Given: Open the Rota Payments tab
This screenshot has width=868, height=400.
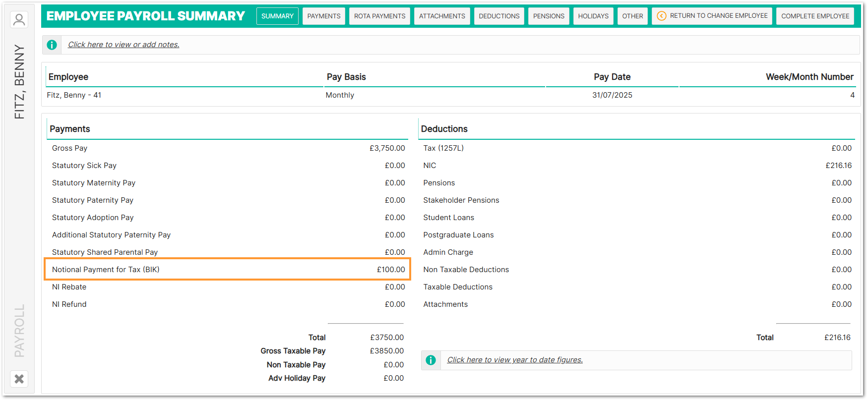Looking at the screenshot, I should click(x=379, y=16).
